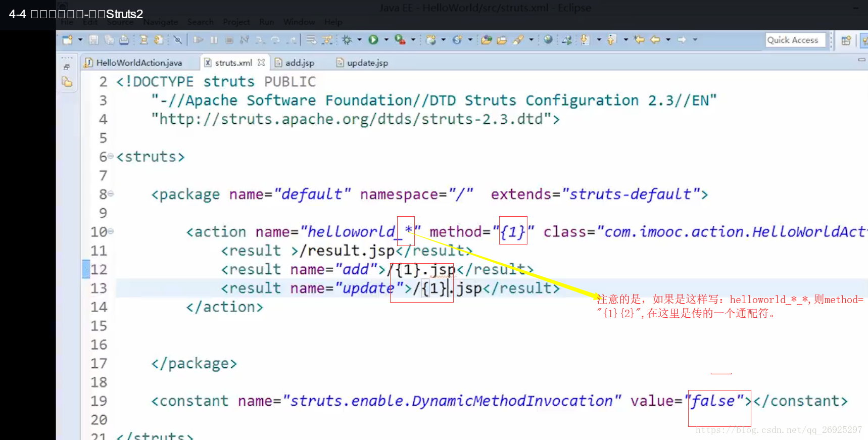This screenshot has width=868, height=440.
Task: Collapse the action element fold on line 10
Action: pyautogui.click(x=111, y=231)
